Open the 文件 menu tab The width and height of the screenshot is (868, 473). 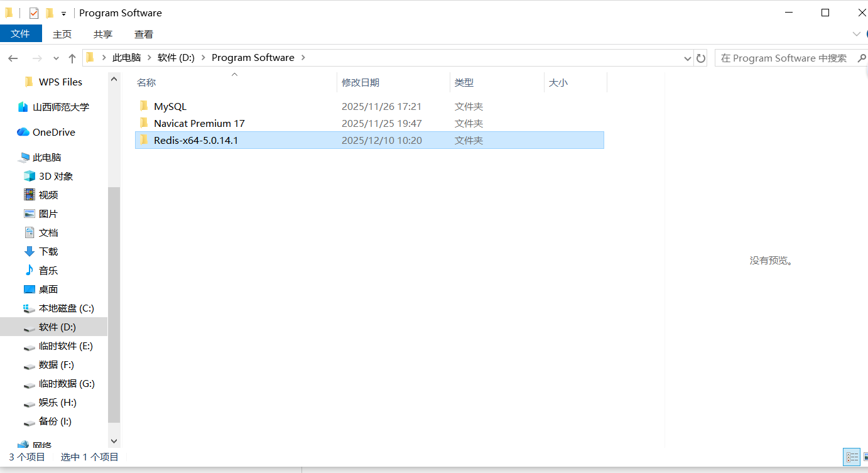tap(21, 34)
